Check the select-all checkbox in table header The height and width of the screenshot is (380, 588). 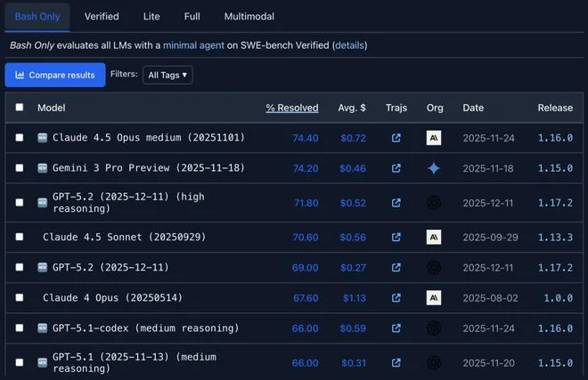(x=20, y=108)
